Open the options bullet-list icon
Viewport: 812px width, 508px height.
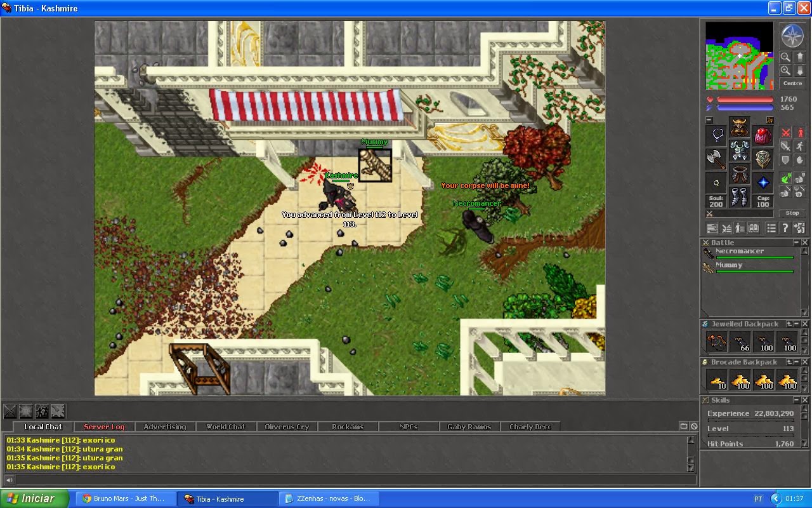tap(771, 229)
